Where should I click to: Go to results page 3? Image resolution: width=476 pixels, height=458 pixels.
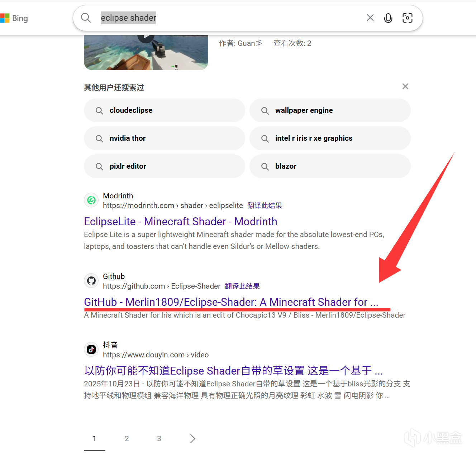pyautogui.click(x=159, y=439)
